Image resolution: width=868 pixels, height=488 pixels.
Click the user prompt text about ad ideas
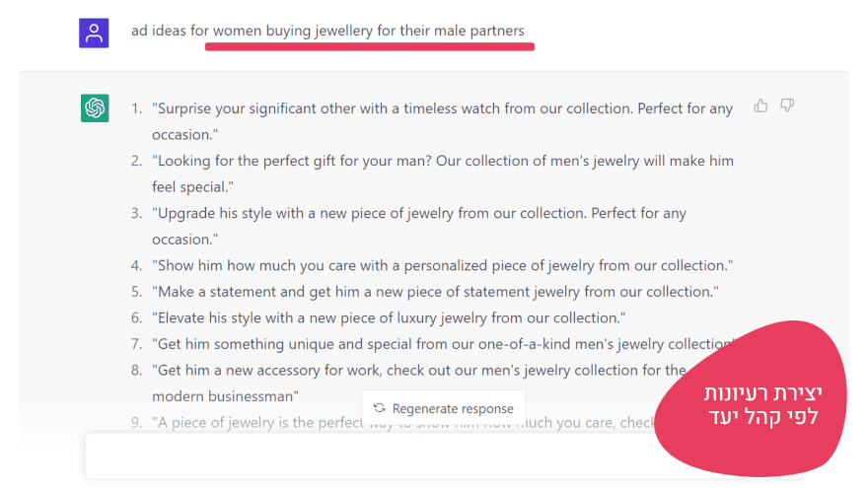point(327,31)
